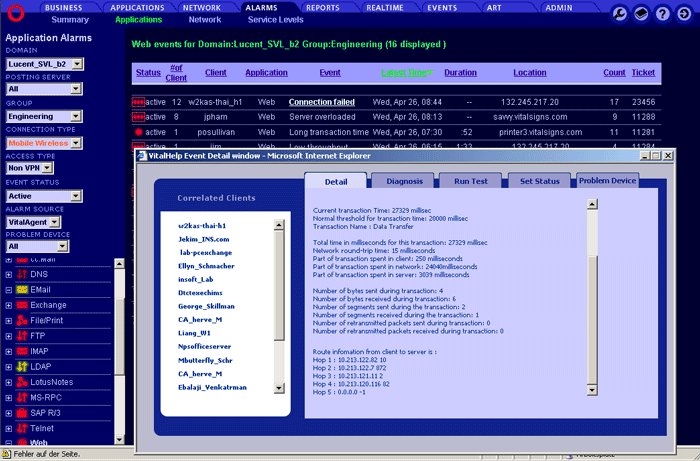Expand the Exchange tree node

[x=8, y=306]
